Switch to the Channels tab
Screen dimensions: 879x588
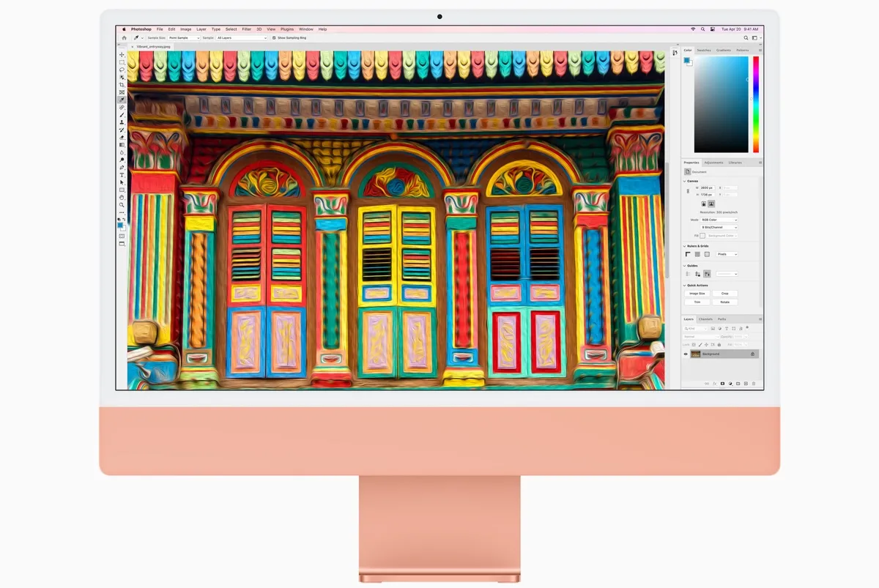click(705, 319)
